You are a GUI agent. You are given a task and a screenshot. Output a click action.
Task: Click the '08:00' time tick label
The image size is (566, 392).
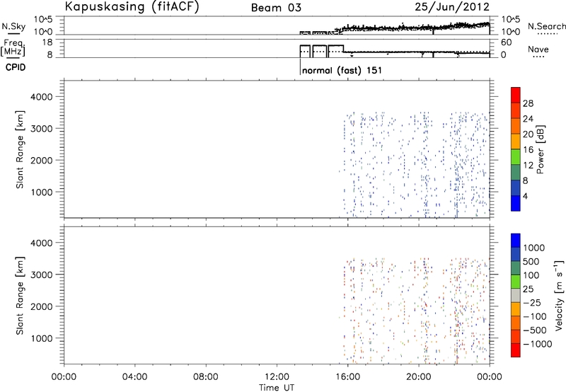click(x=206, y=377)
